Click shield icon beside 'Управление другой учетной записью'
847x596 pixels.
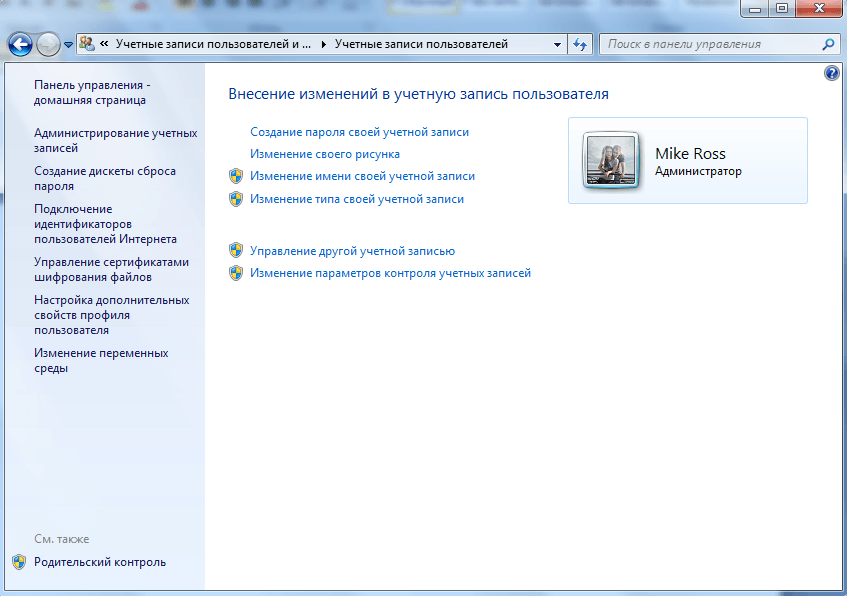coord(236,251)
